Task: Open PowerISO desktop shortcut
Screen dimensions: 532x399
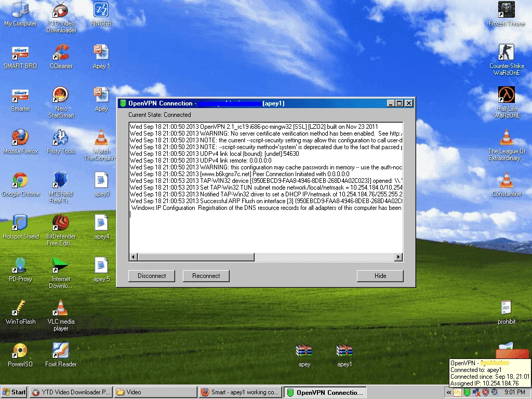Action: (20, 355)
